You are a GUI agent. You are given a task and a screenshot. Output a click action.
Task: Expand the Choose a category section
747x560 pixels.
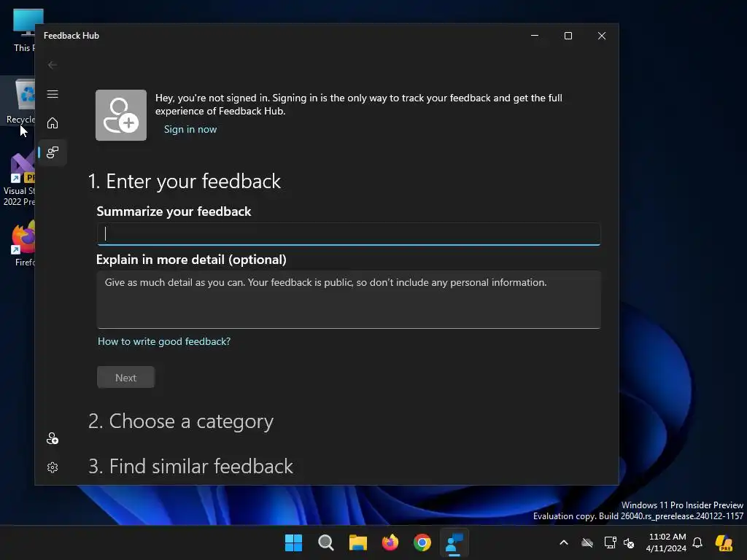(x=181, y=421)
